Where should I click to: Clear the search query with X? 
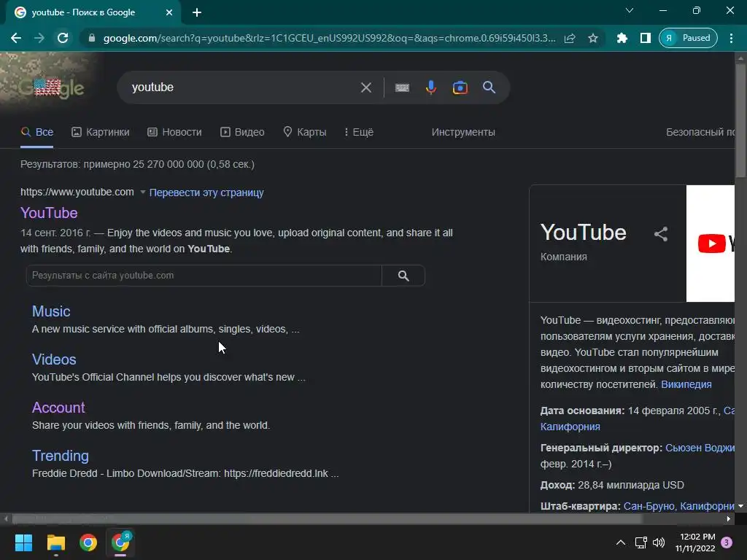[366, 87]
